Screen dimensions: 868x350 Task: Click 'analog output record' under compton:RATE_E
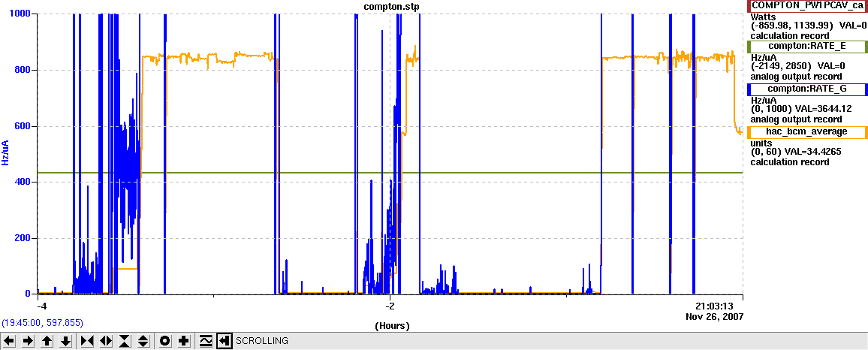click(x=796, y=77)
